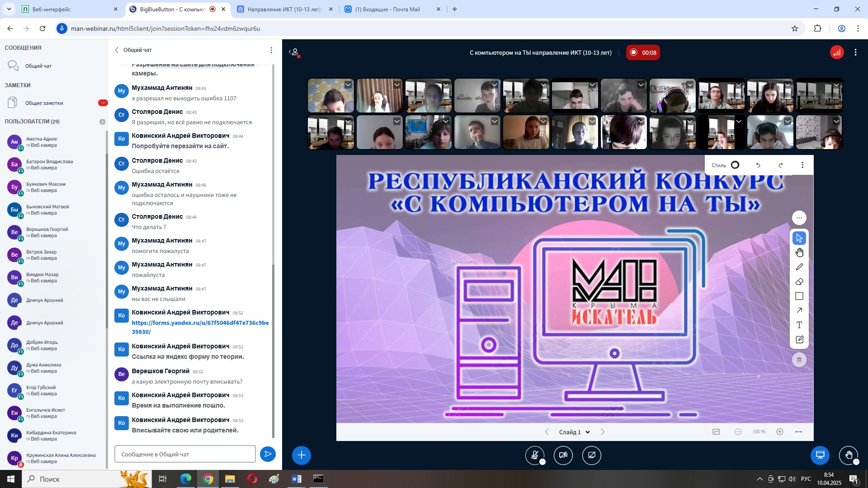Send the chat message button
This screenshot has height=488, width=868.
[x=268, y=454]
